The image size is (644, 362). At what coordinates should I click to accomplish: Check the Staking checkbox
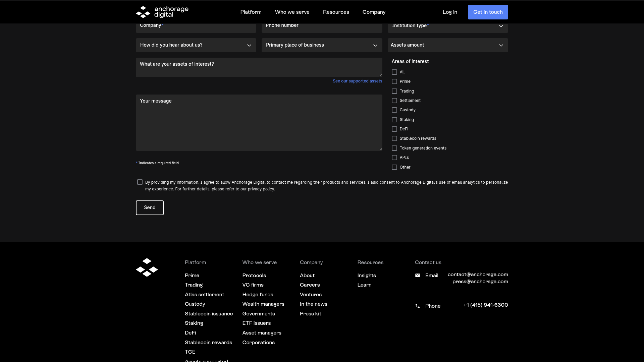click(x=394, y=120)
